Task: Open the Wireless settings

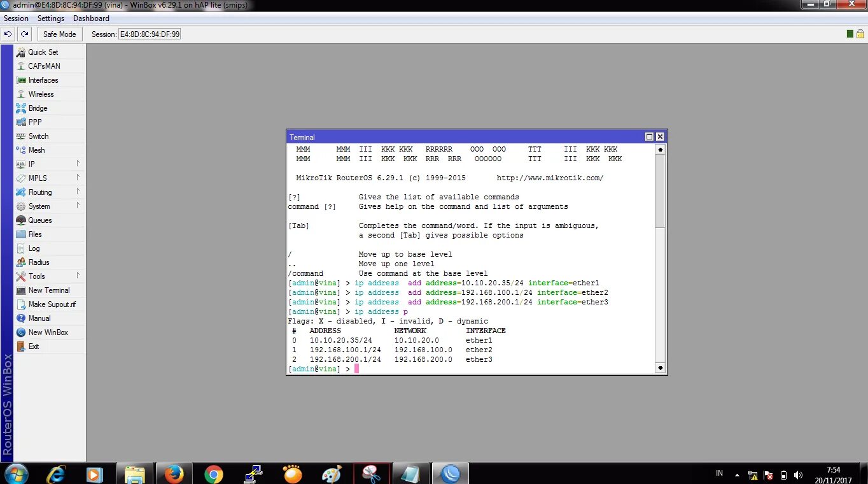Action: point(49,94)
